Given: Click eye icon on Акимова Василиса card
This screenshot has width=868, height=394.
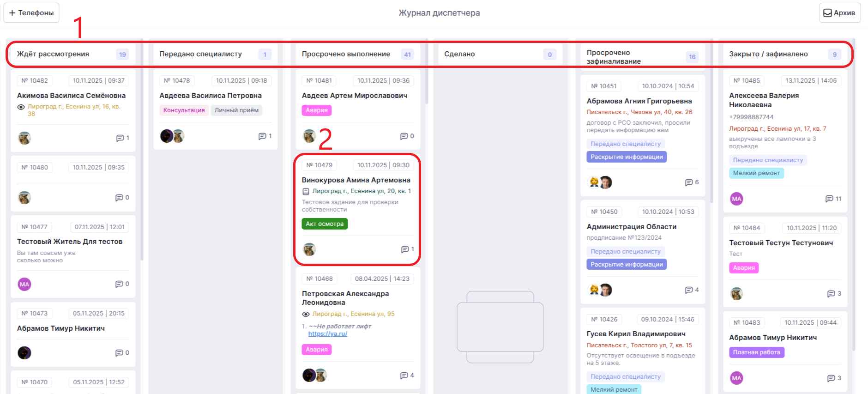Looking at the screenshot, I should [21, 107].
